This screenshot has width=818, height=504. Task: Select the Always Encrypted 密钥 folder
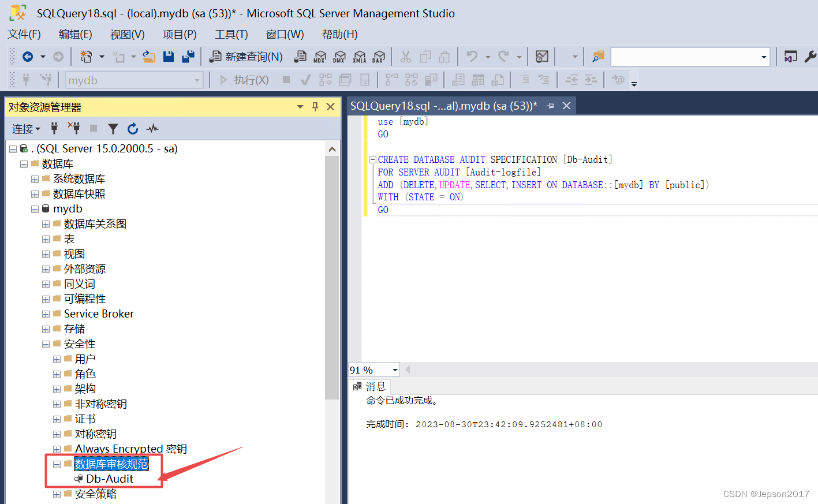click(x=131, y=449)
